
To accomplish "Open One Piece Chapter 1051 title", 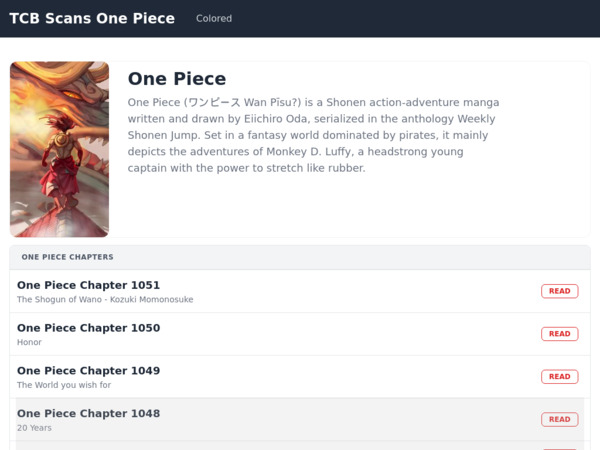I will 88,285.
